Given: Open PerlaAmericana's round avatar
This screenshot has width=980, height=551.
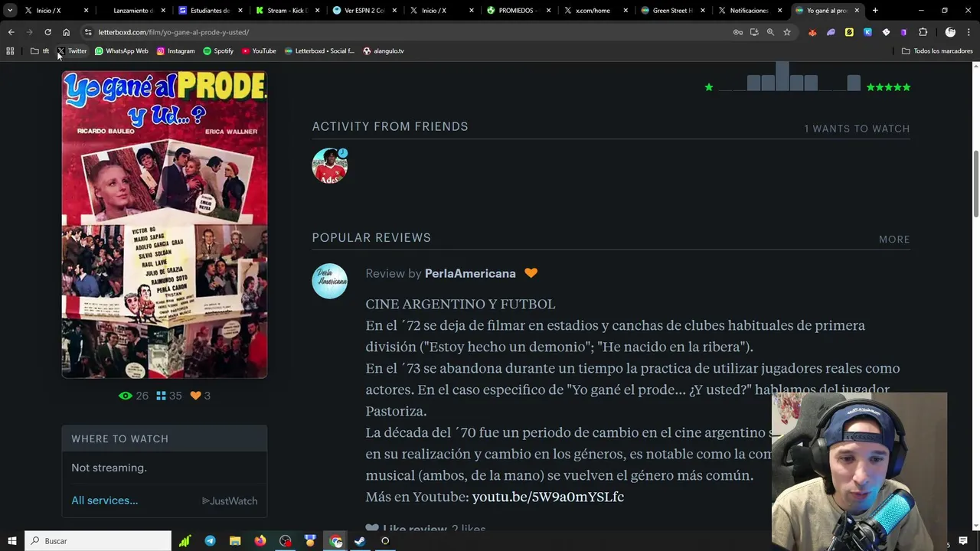Looking at the screenshot, I should (x=330, y=281).
